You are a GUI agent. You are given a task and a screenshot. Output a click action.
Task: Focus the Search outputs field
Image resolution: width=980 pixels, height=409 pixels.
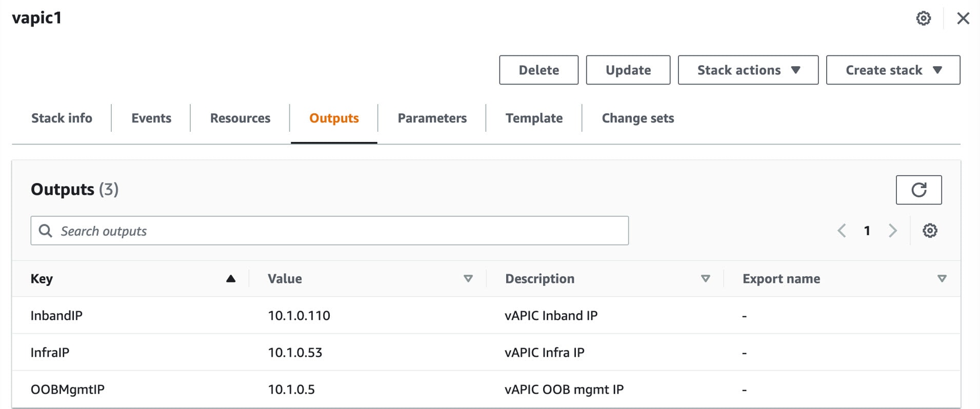[x=329, y=231]
